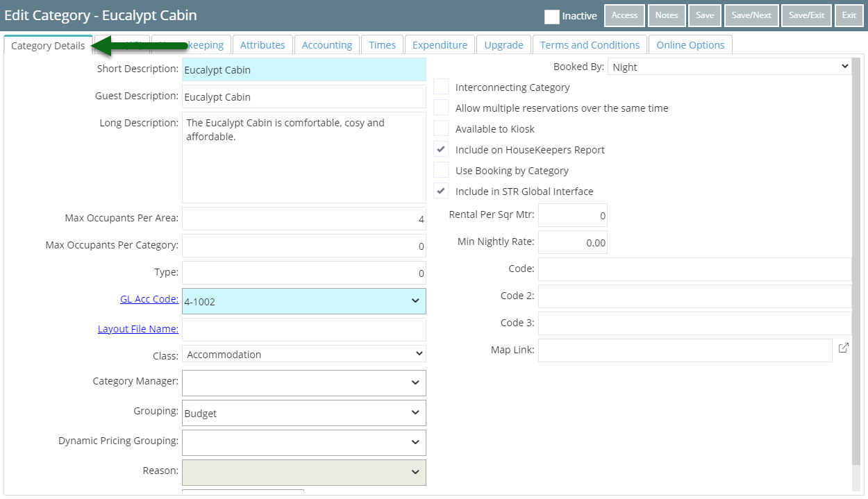Click the Save/Exit button

806,15
